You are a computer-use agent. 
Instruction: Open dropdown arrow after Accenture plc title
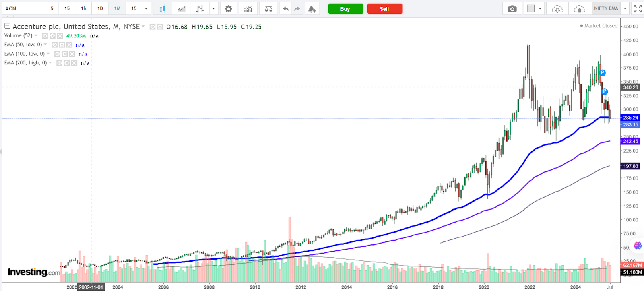click(x=143, y=27)
